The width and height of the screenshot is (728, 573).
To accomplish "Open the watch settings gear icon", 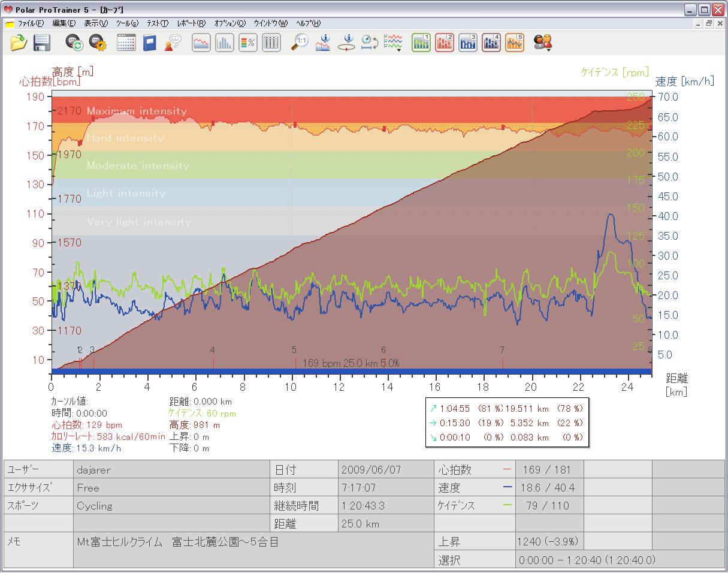I will click(x=98, y=43).
